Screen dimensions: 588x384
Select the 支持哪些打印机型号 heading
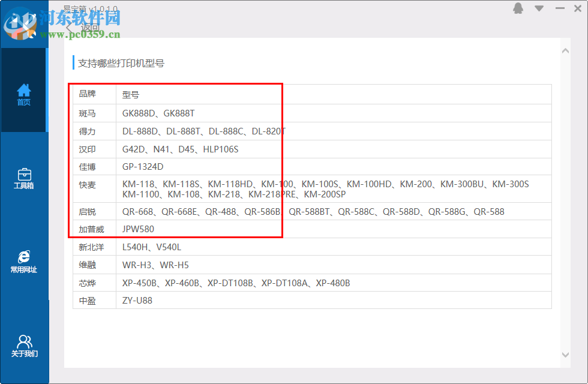121,63
